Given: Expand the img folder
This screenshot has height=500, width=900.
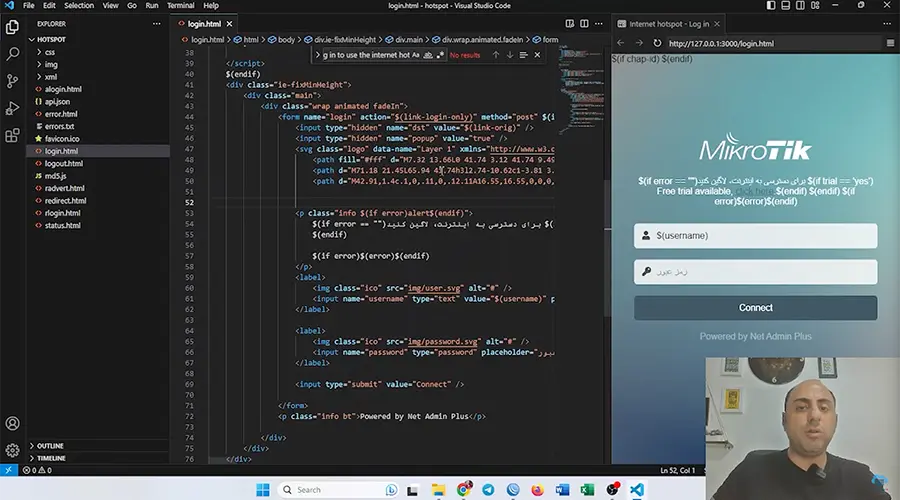Looking at the screenshot, I should (x=98, y=64).
